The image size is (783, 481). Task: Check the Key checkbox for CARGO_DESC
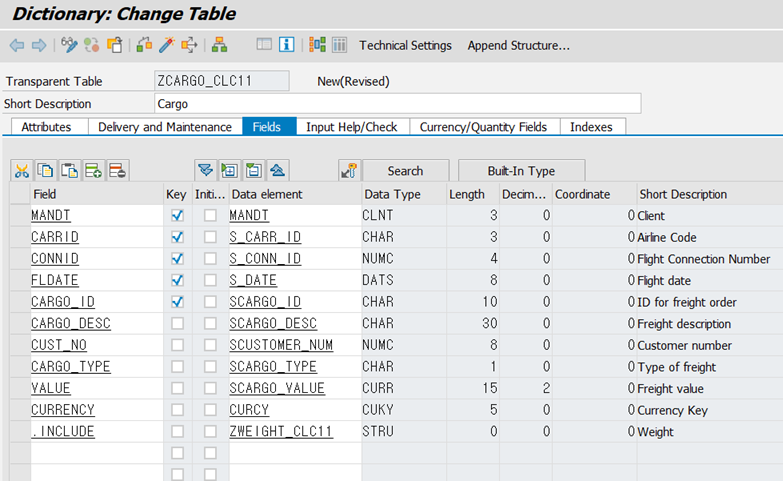tap(177, 323)
